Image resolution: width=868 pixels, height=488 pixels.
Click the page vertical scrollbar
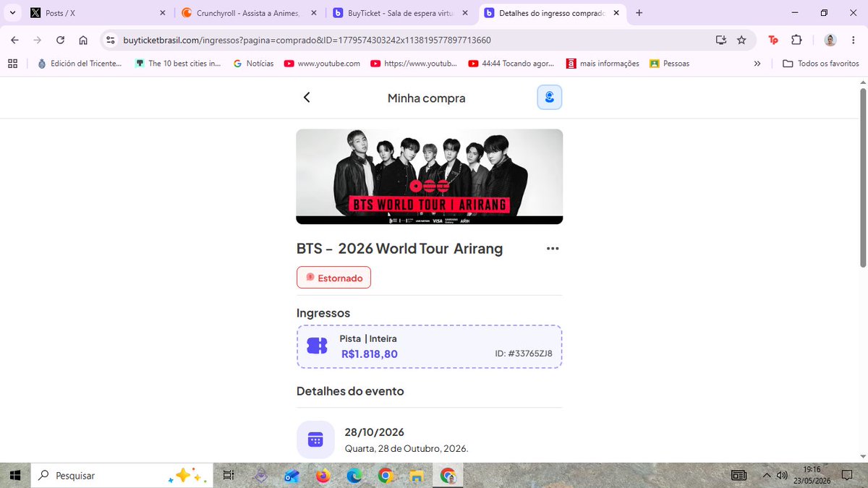[861, 177]
